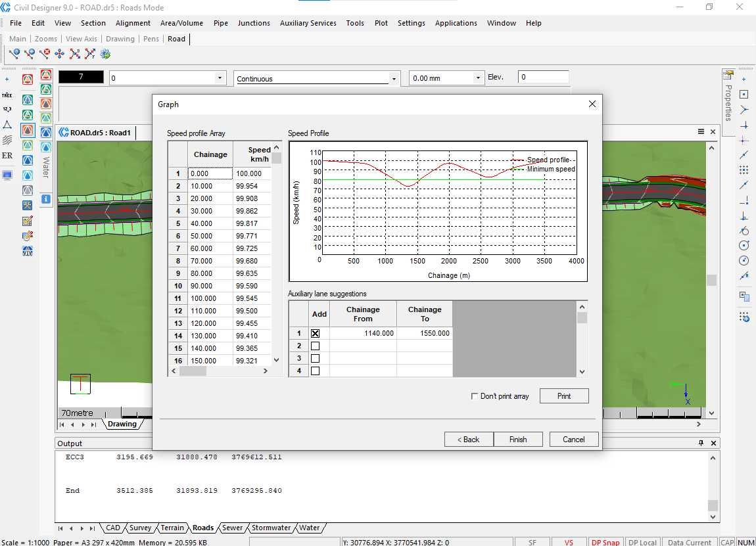756x546 pixels.
Task: Click the Cancel button
Action: pos(574,440)
